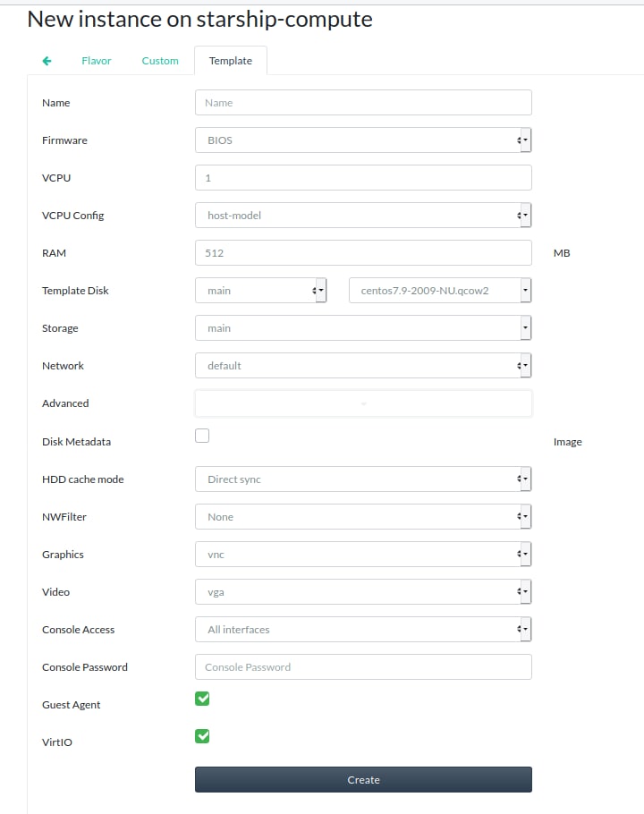Open the Network dropdown
Image resolution: width=644 pixels, height=814 pixels.
pyautogui.click(x=363, y=366)
